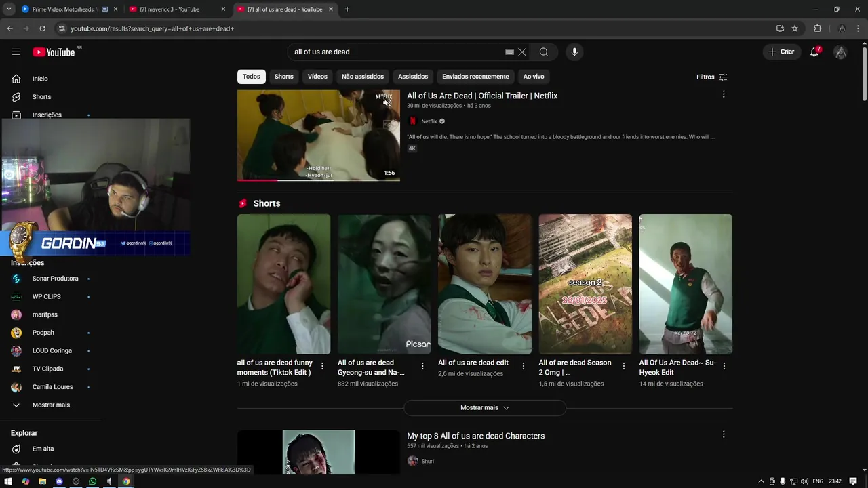
Task: Click the magnifier search button
Action: [x=544, y=52]
